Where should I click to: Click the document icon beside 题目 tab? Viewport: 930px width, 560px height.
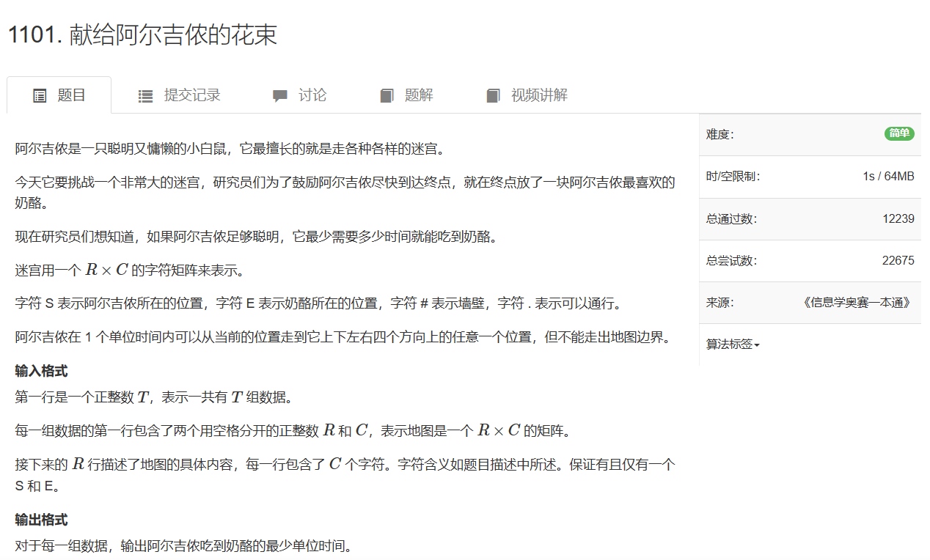click(40, 95)
